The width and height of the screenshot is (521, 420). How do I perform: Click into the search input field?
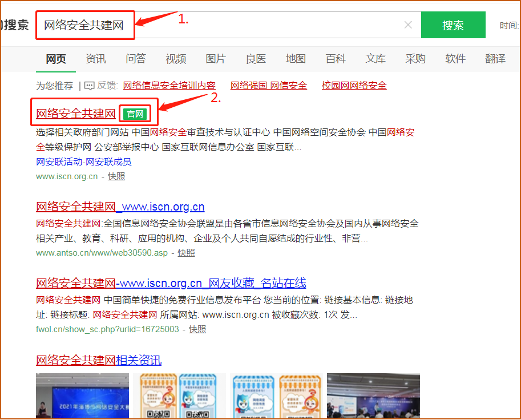point(229,25)
